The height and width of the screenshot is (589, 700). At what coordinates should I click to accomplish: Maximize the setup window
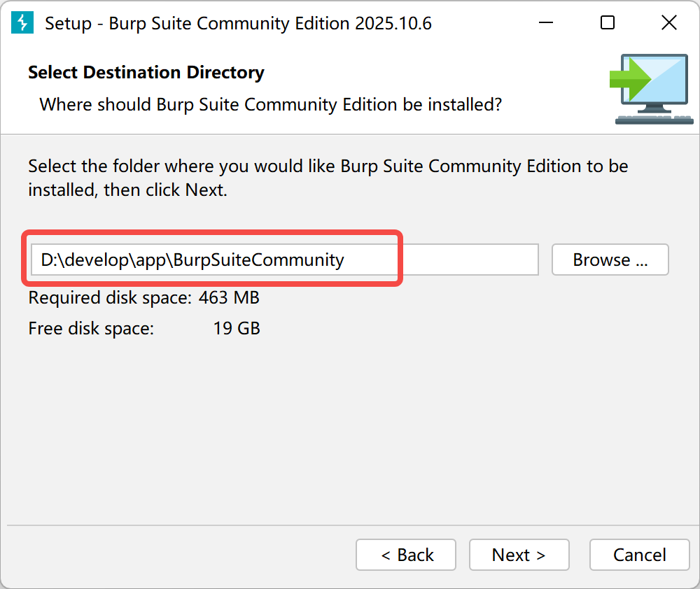click(607, 22)
